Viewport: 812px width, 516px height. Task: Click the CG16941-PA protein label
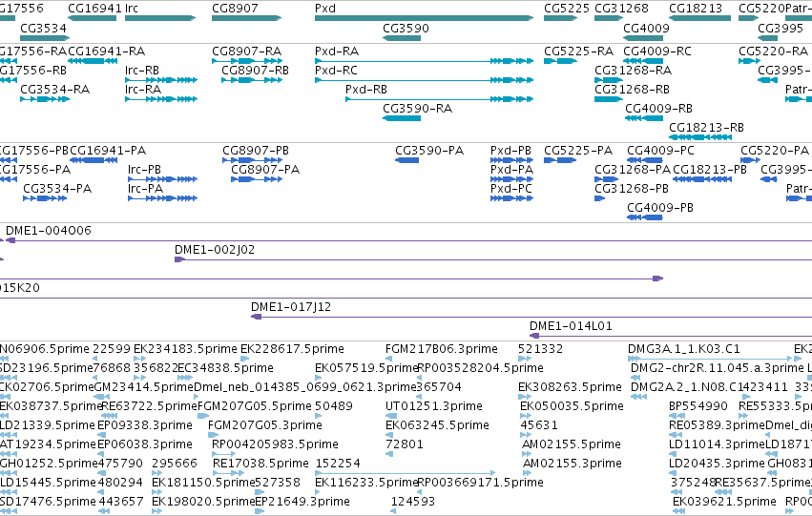coord(108,151)
